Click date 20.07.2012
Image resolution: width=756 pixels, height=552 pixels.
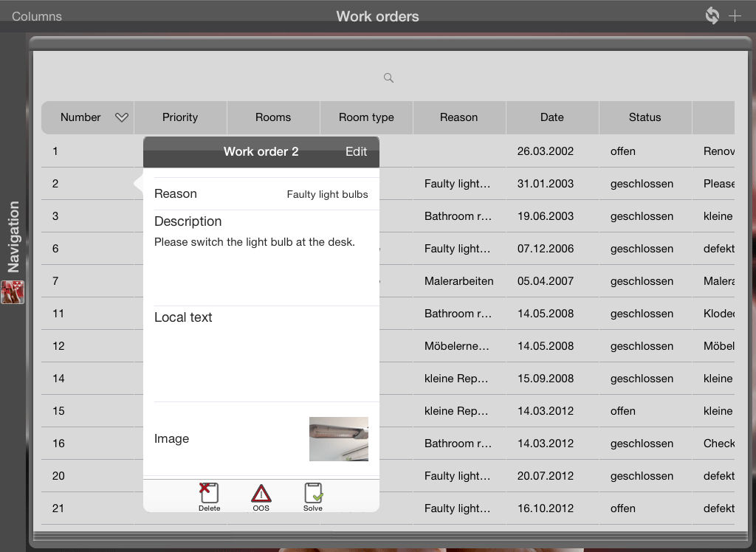pos(546,476)
